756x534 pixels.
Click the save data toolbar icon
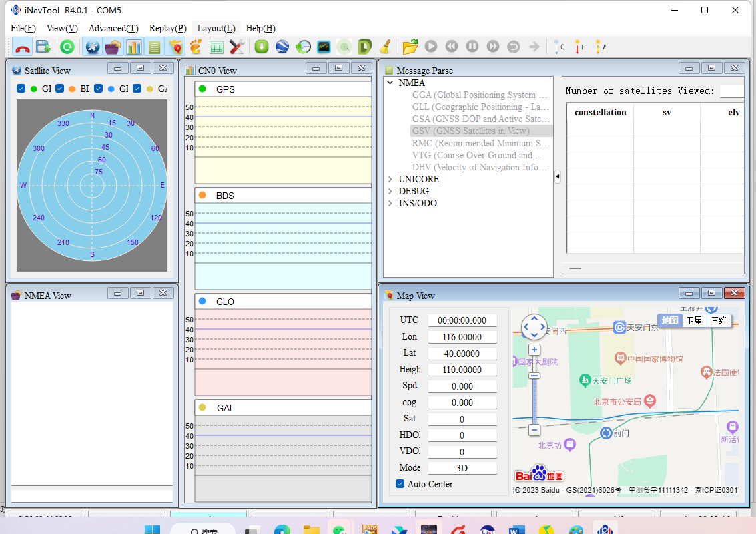point(43,47)
